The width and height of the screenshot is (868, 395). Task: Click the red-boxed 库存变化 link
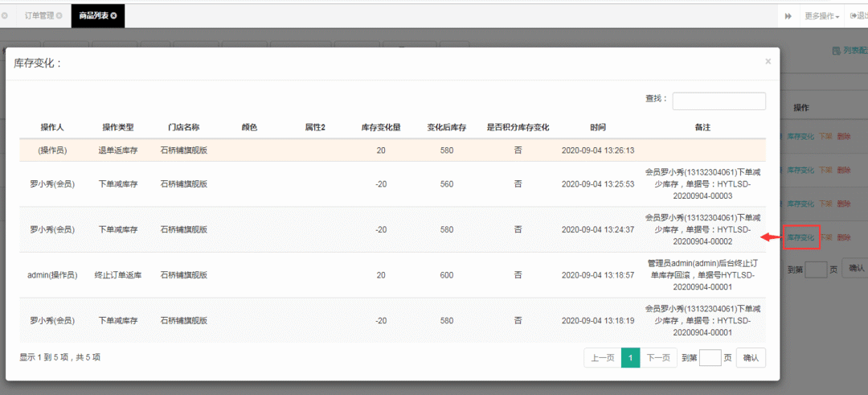[x=800, y=237]
